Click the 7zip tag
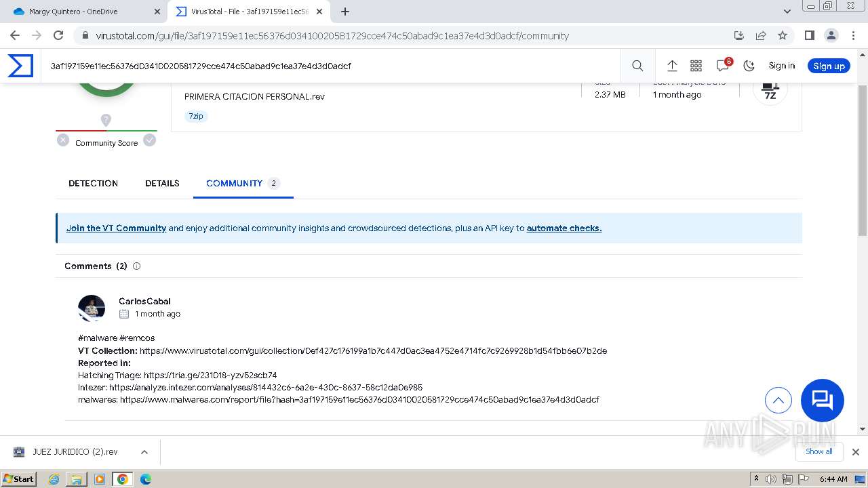 click(x=196, y=116)
